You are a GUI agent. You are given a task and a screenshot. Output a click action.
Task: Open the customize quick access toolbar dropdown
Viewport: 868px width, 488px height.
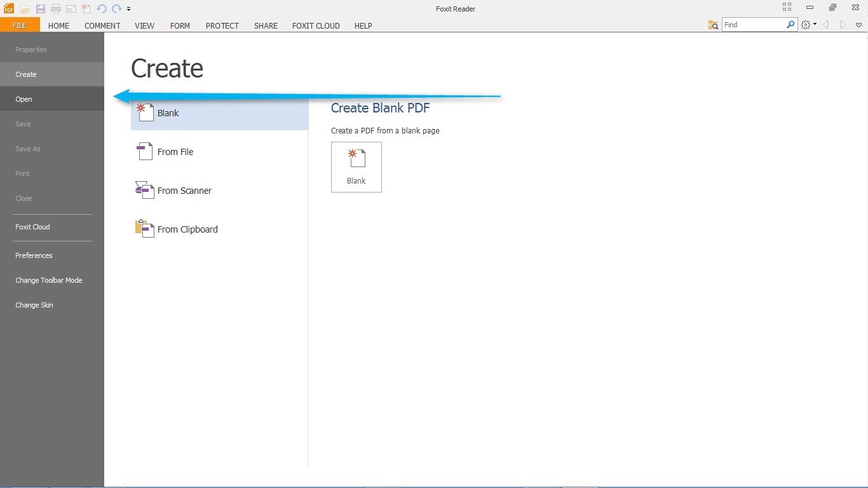pos(128,9)
